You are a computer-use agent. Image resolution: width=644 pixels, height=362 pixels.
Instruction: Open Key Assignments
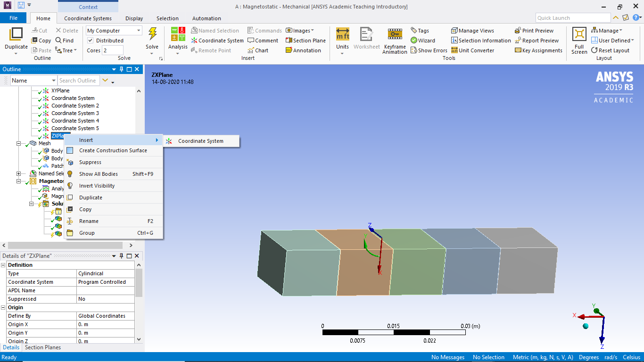click(538, 50)
